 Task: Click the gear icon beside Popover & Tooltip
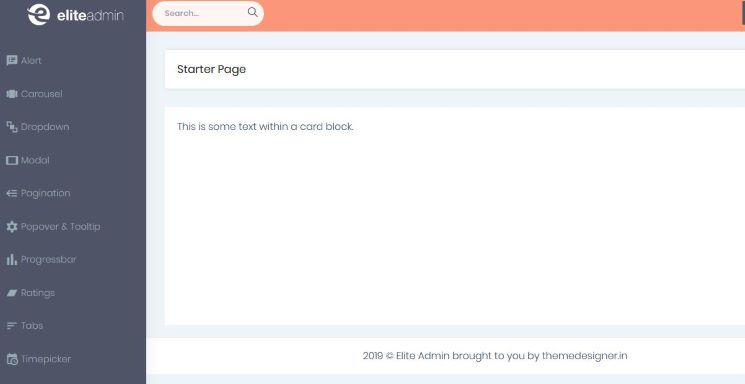point(12,227)
